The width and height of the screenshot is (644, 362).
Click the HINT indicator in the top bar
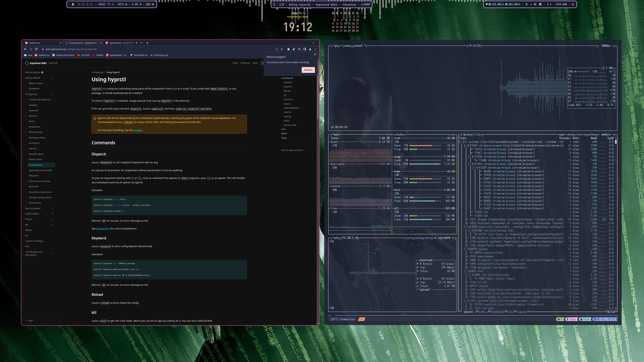[x=365, y=4]
